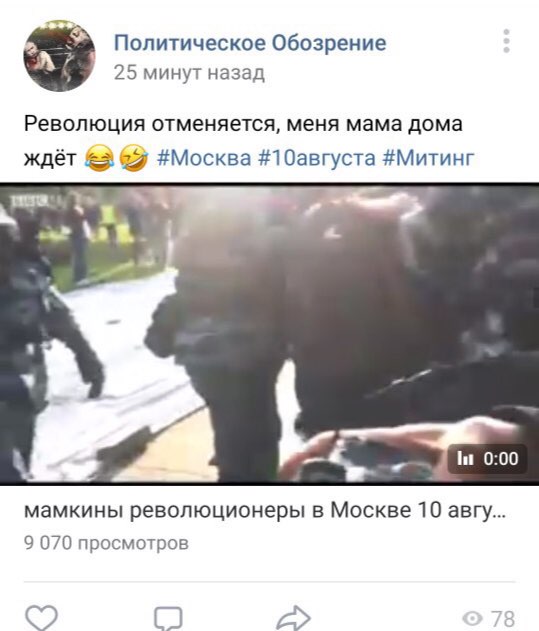Tap the crying-laughing emoji in post

(x=99, y=158)
